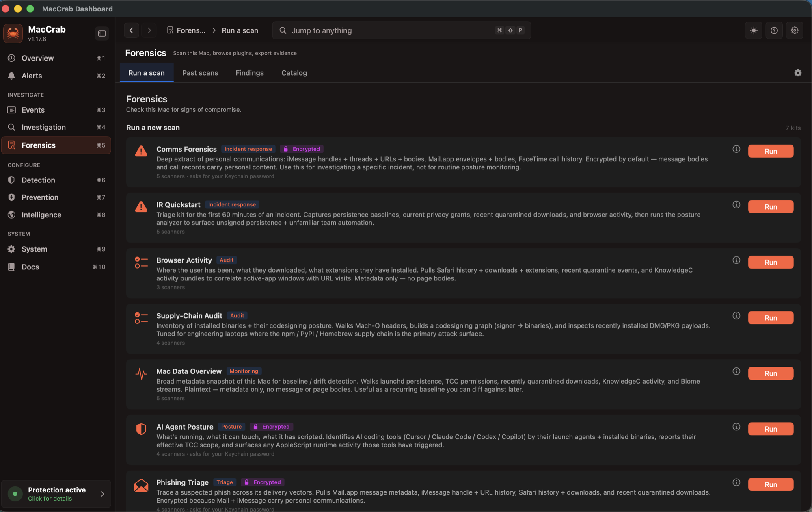Click the Mac Data Overview pulse icon
The image size is (812, 512).
(141, 373)
